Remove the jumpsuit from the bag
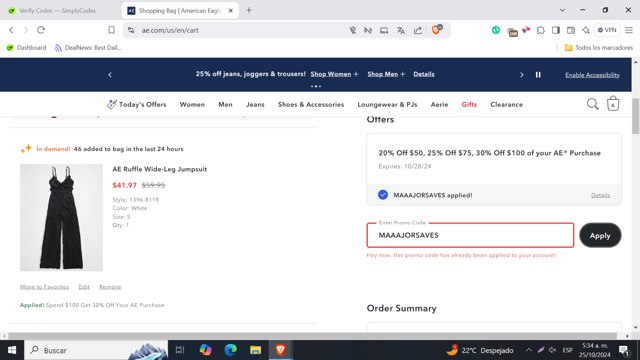Image resolution: width=640 pixels, height=360 pixels. [x=110, y=287]
